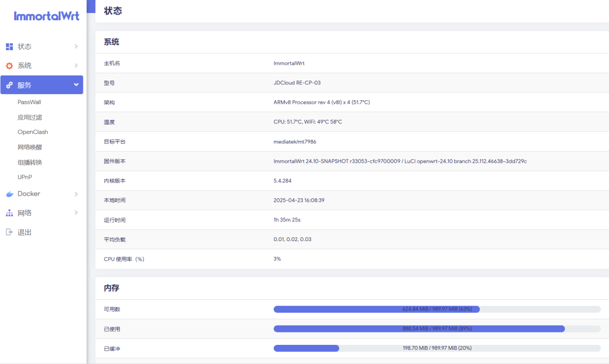Click the 本地时间 row label
609x364 pixels.
(x=114, y=200)
